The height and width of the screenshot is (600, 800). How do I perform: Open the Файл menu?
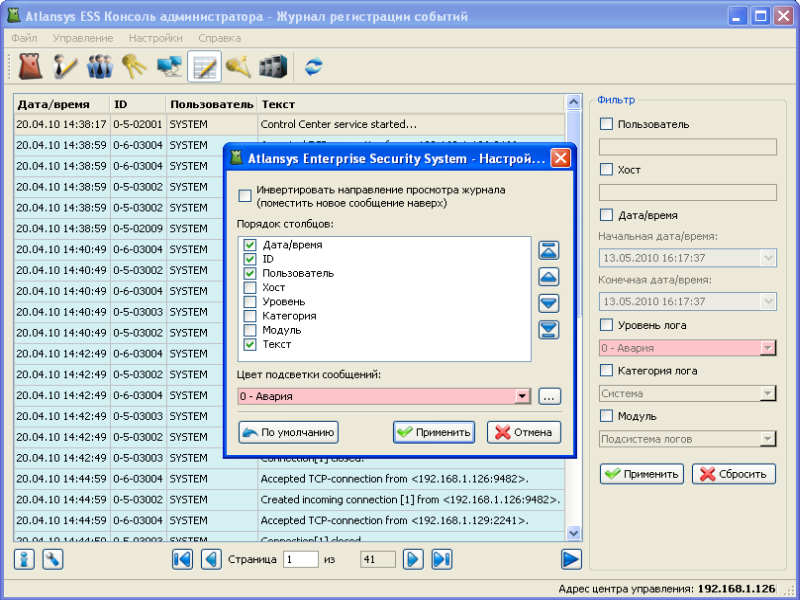point(24,38)
